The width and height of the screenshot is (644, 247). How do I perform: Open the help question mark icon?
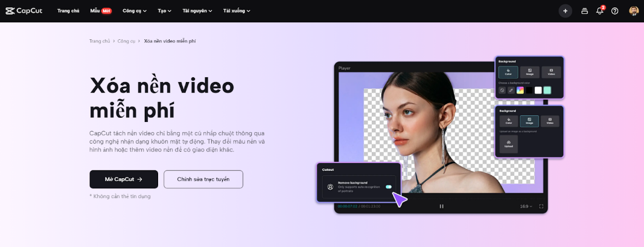(x=614, y=11)
